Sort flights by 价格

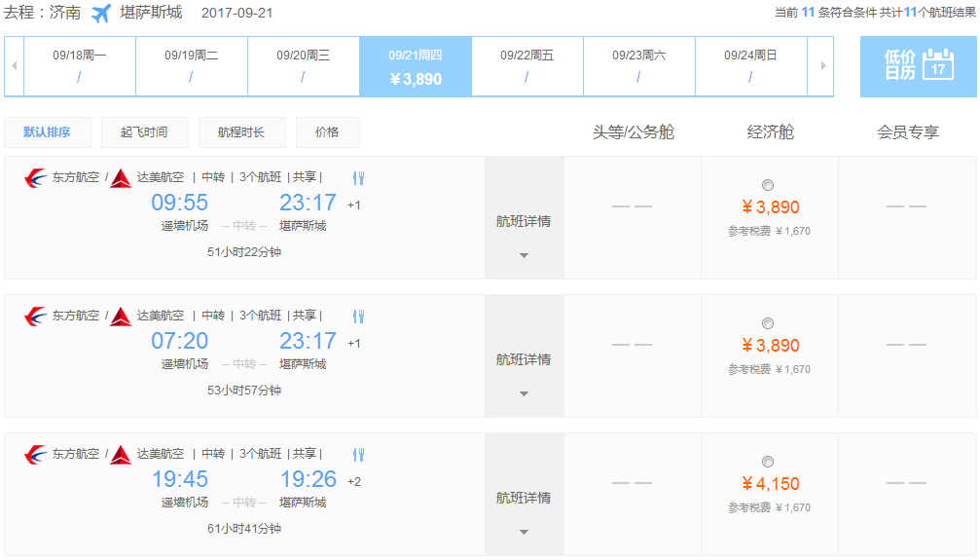(327, 132)
